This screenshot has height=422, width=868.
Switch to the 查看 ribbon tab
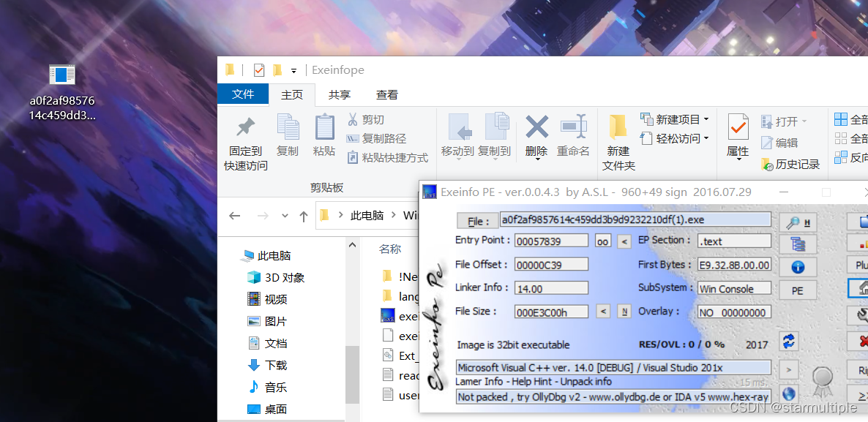[387, 94]
